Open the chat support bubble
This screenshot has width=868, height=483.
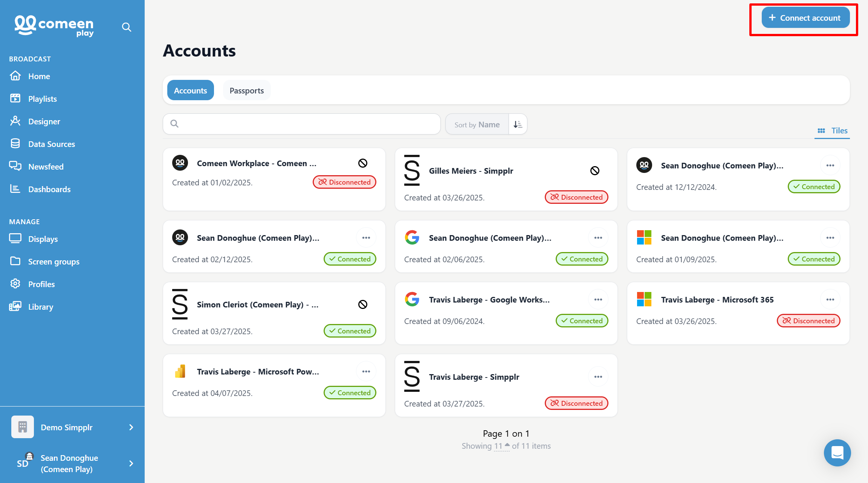tap(837, 452)
